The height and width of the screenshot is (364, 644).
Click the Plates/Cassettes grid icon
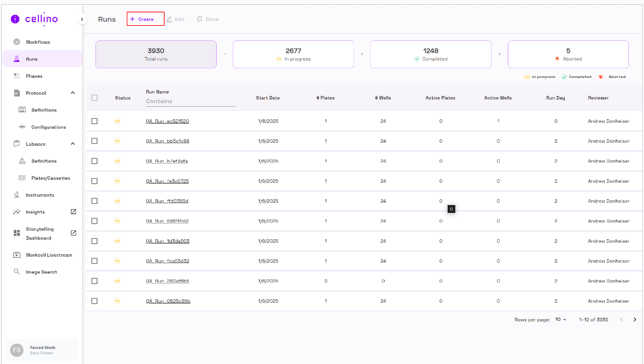(22, 178)
